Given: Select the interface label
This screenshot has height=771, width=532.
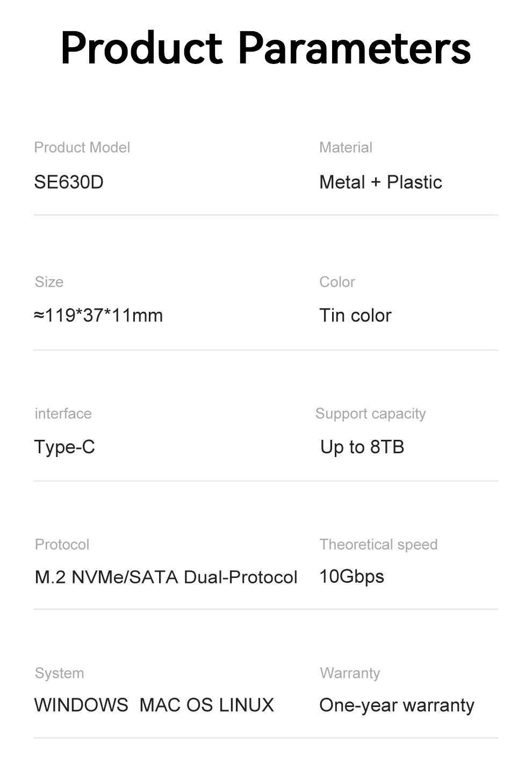Looking at the screenshot, I should pos(63,413).
